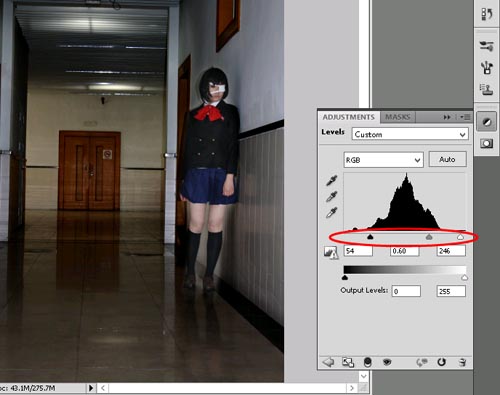Click the reset adjustment circular arrow icon
Viewport: 500px width, 395px height.
(441, 362)
